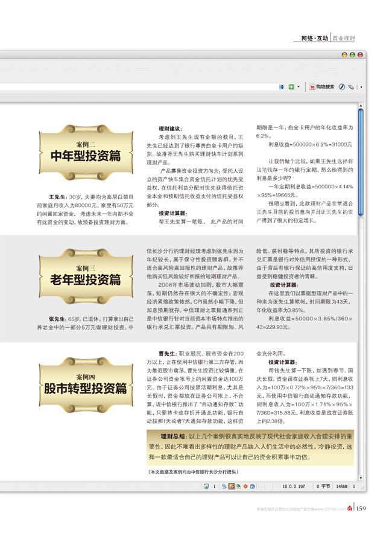Click the 0 字节 status bar entry

pyautogui.click(x=323, y=486)
